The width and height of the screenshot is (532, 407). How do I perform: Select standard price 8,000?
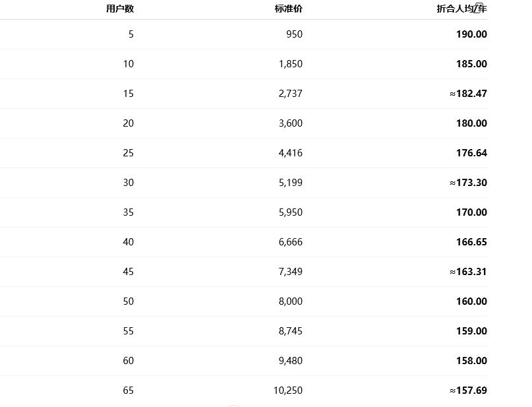291,301
